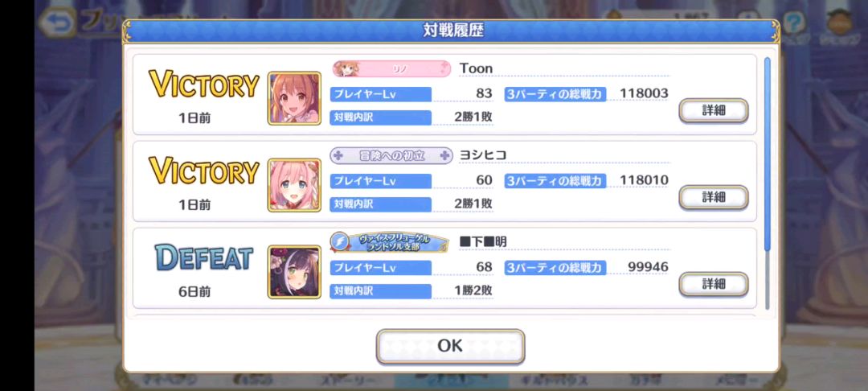
Task: Tap the pink-haired character portrait for ヨシヒコ
Action: tap(294, 185)
